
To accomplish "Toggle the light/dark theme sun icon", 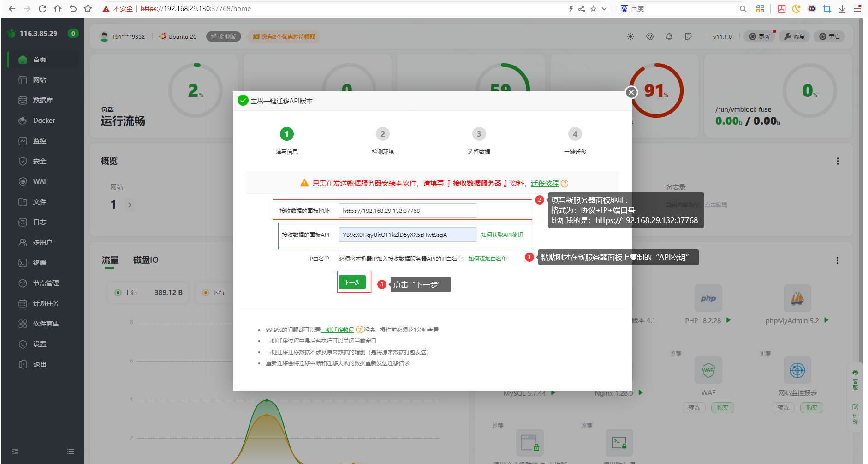I will point(630,36).
